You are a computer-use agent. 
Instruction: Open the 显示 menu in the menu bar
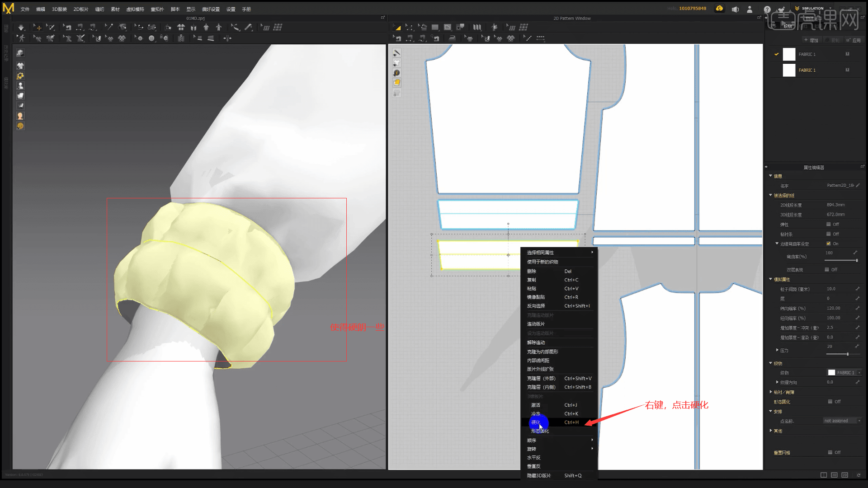click(190, 9)
